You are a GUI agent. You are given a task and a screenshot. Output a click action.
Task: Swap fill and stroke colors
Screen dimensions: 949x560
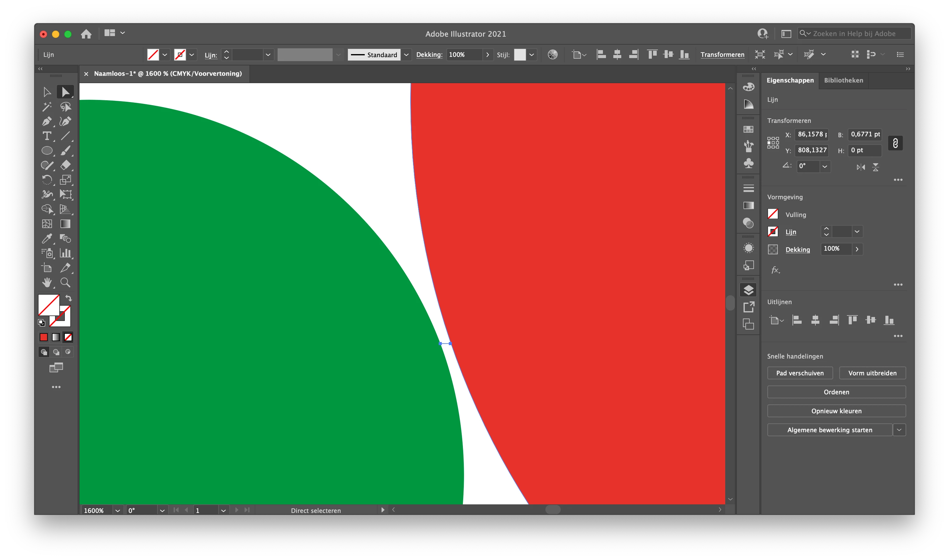point(69,298)
